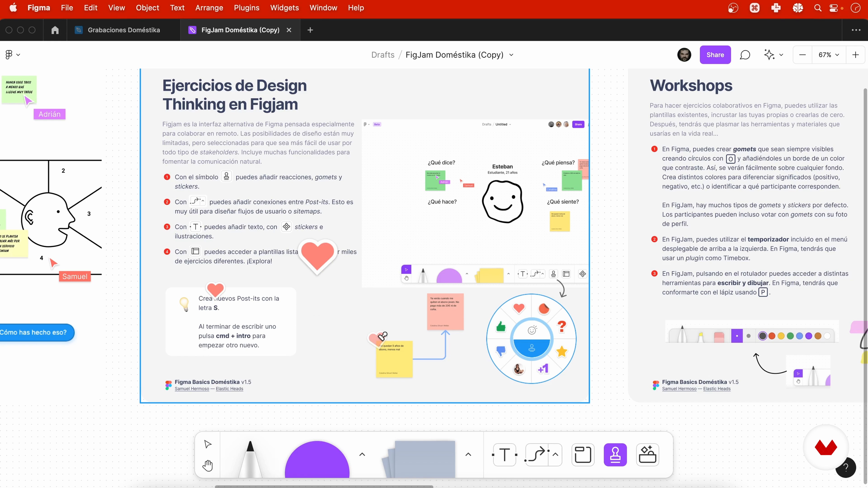Zoom in with the plus button
Viewport: 868px width, 488px height.
[x=855, y=55]
